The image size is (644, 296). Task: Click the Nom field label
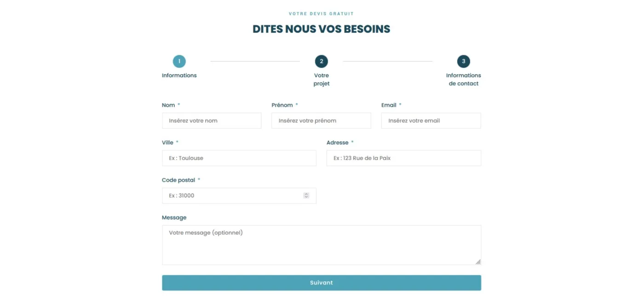[x=168, y=105]
